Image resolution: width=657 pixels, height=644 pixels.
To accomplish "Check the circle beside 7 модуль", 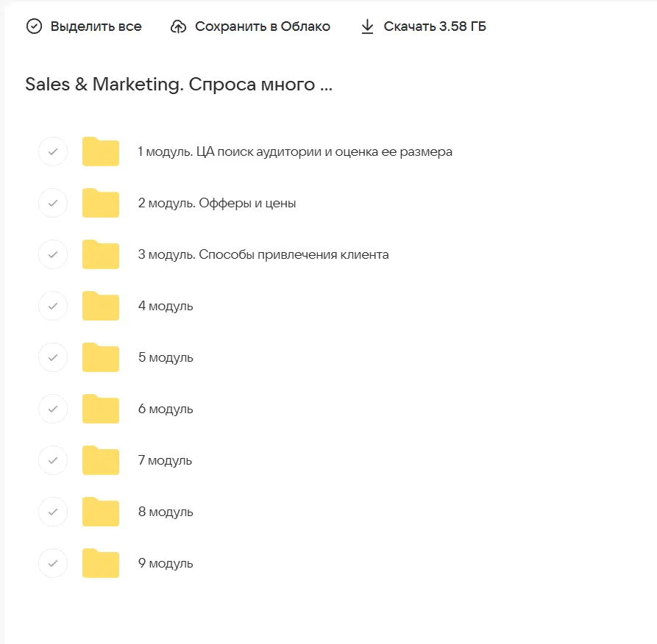I will (x=52, y=460).
